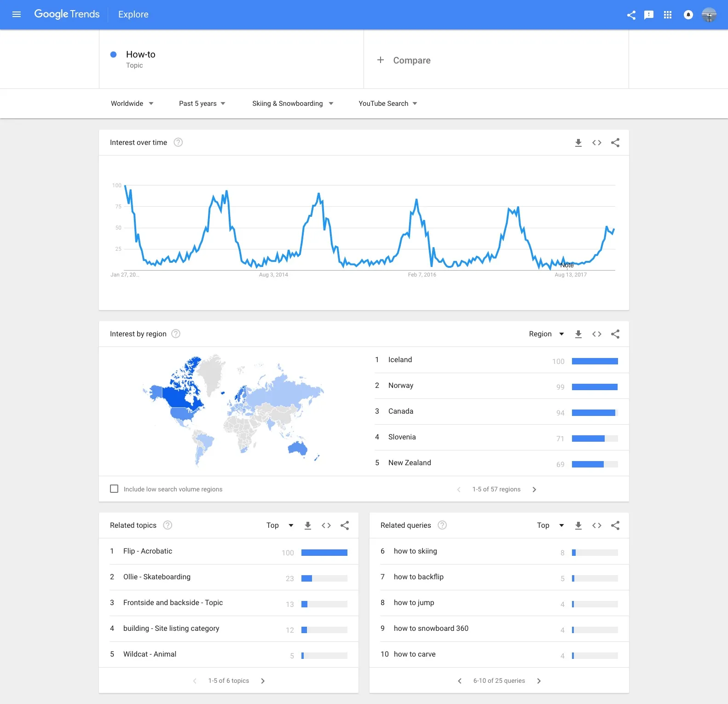Go to previous page of queries
The height and width of the screenshot is (704, 728).
click(460, 681)
